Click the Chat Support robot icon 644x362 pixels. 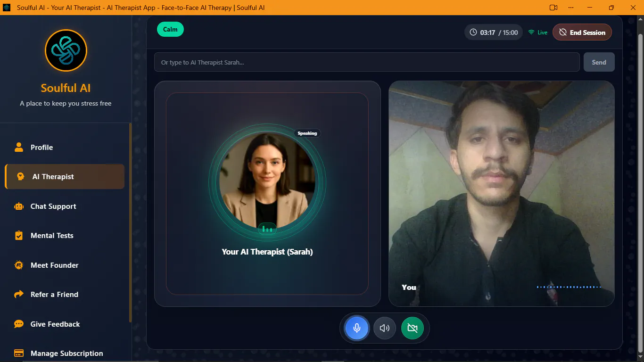click(x=19, y=206)
